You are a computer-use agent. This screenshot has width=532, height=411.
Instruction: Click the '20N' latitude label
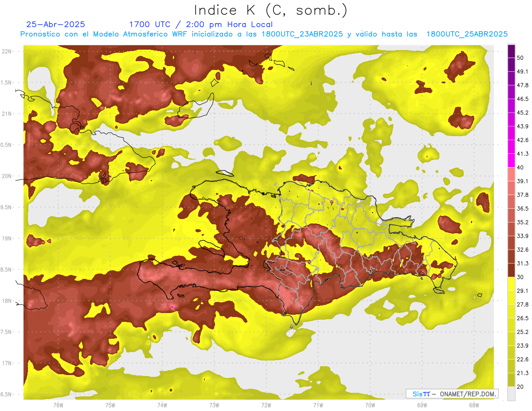[x=7, y=176]
